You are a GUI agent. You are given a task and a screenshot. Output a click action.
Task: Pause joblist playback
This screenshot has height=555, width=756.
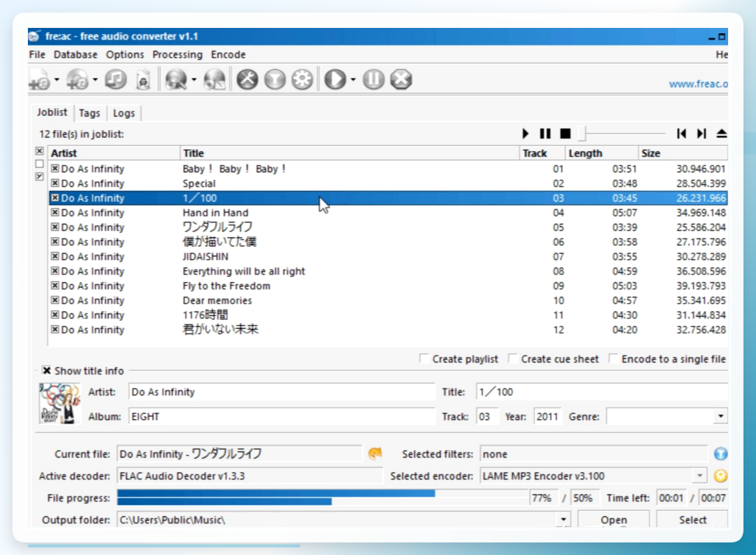[x=545, y=134]
